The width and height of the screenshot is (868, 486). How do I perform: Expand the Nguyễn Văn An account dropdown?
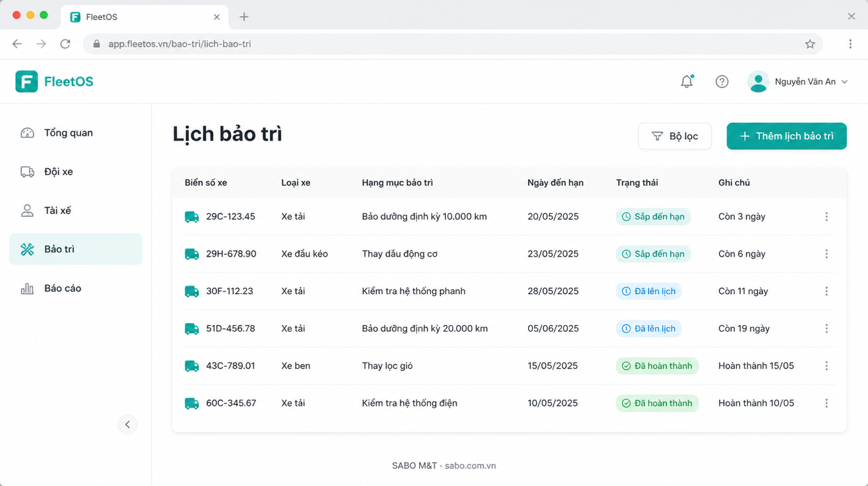point(845,81)
